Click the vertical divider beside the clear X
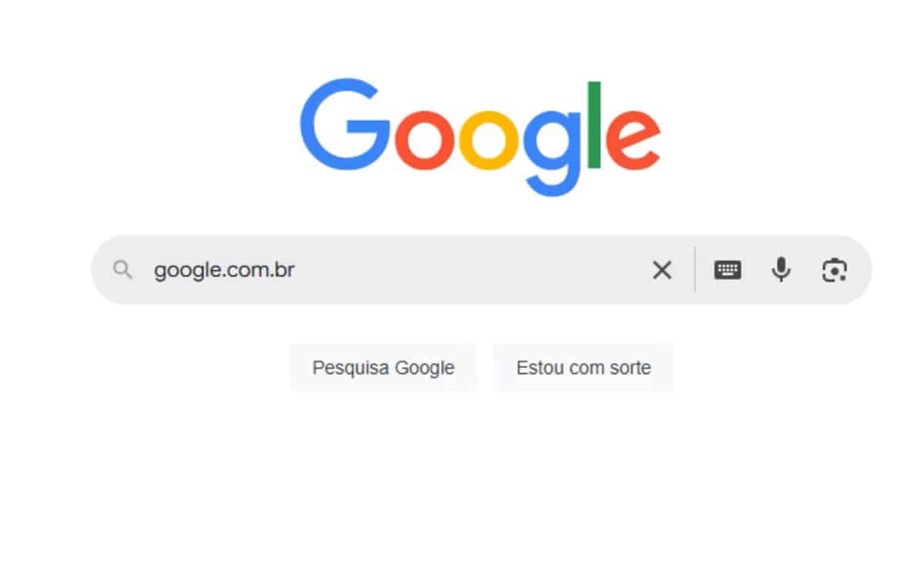Viewport: 924px width, 562px height. pyautogui.click(x=695, y=269)
